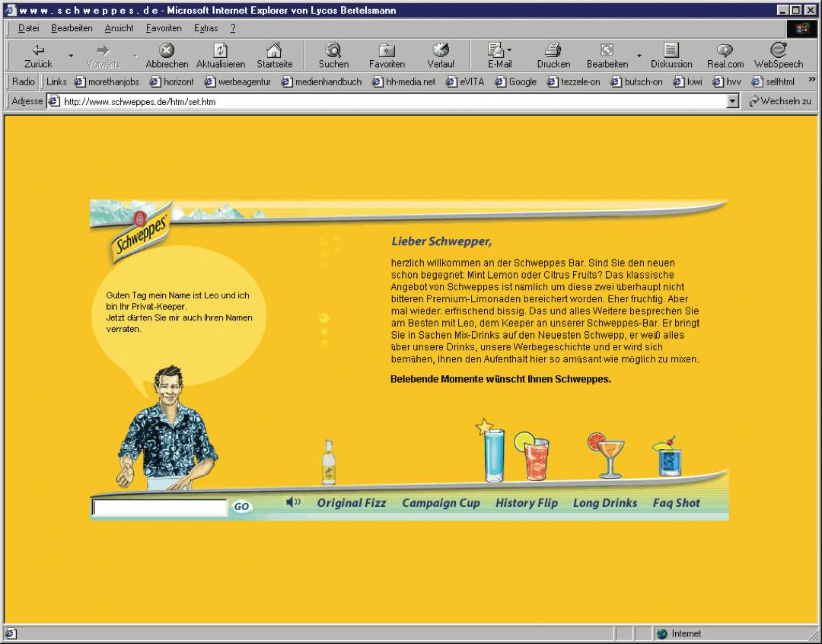The image size is (822, 644).
Task: Click the GO button next to name field
Action: pos(242,507)
